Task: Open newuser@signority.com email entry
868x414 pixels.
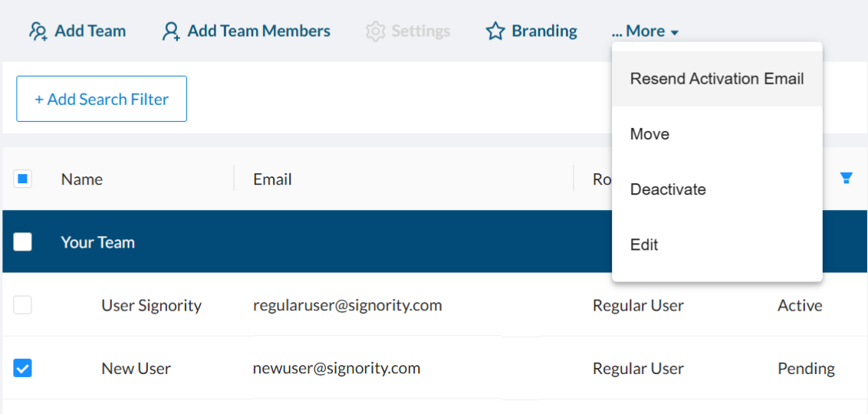Action: point(337,368)
